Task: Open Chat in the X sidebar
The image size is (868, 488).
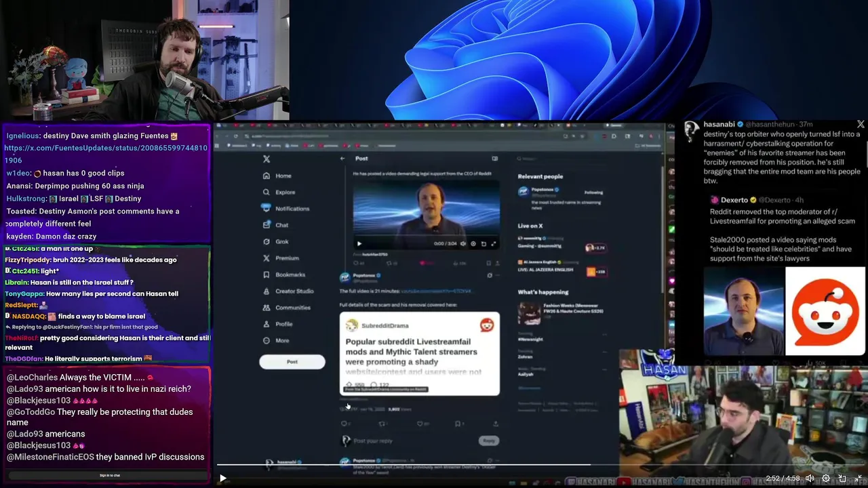Action: click(275, 225)
